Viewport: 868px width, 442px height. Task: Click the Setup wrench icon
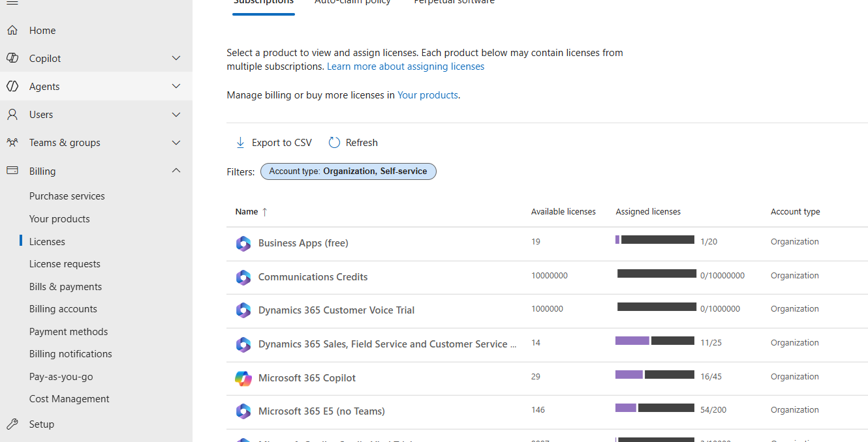12,424
